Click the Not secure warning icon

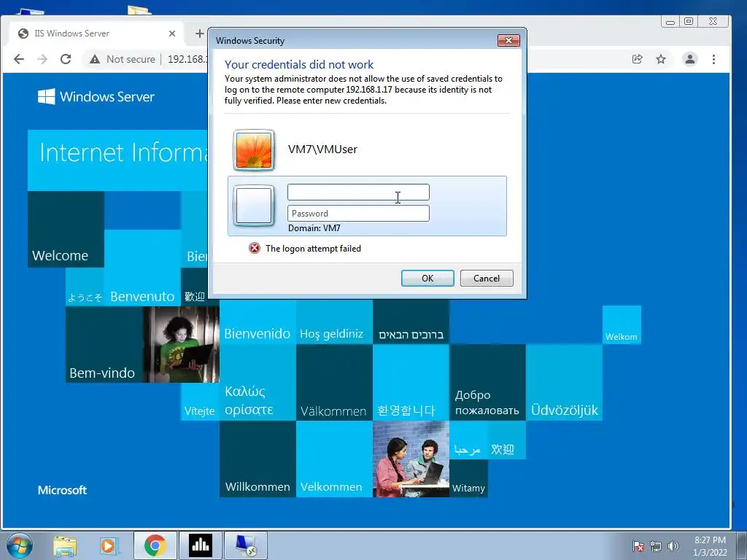[x=95, y=59]
